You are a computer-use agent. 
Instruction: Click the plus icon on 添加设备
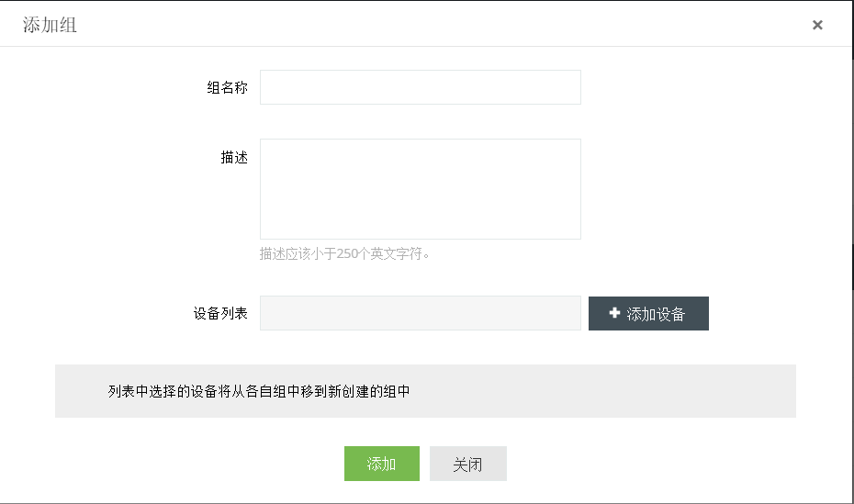pos(614,313)
